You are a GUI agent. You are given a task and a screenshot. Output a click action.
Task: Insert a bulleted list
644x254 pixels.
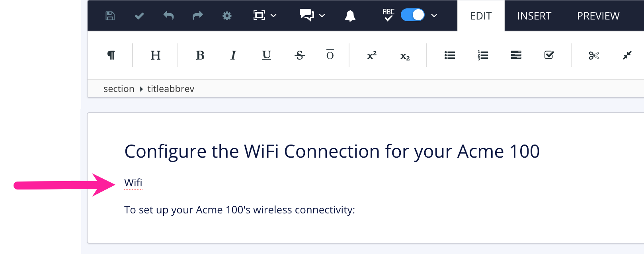tap(449, 55)
